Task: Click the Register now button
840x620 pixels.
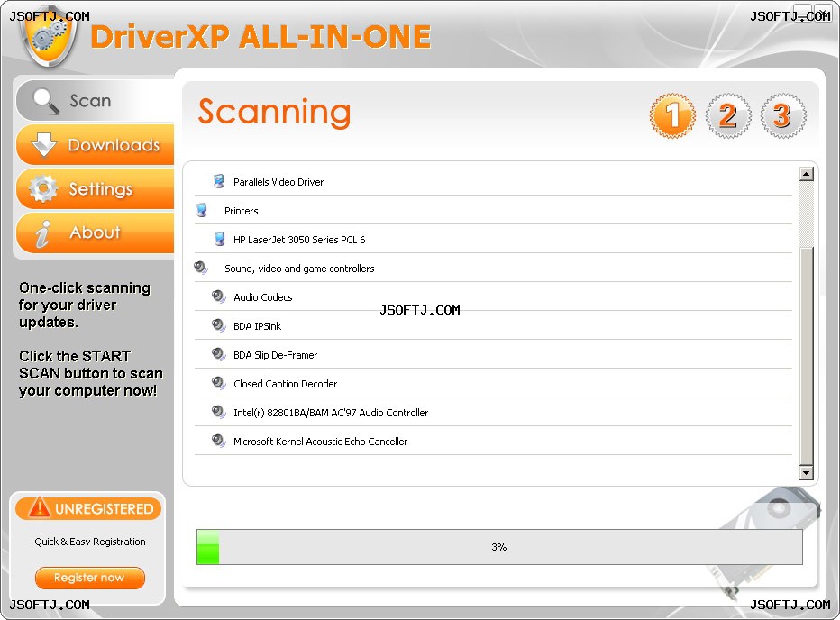Action: click(x=89, y=578)
